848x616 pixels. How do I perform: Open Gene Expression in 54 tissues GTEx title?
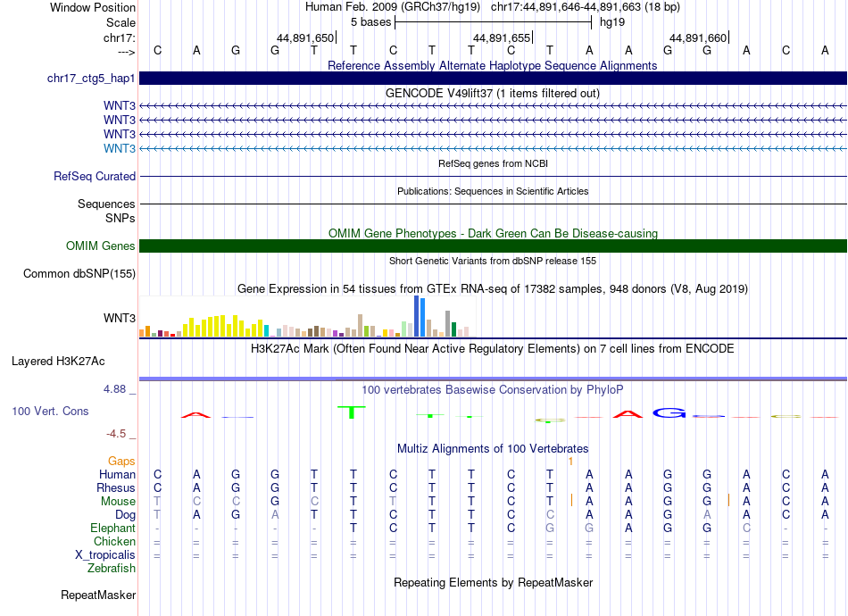[493, 288]
